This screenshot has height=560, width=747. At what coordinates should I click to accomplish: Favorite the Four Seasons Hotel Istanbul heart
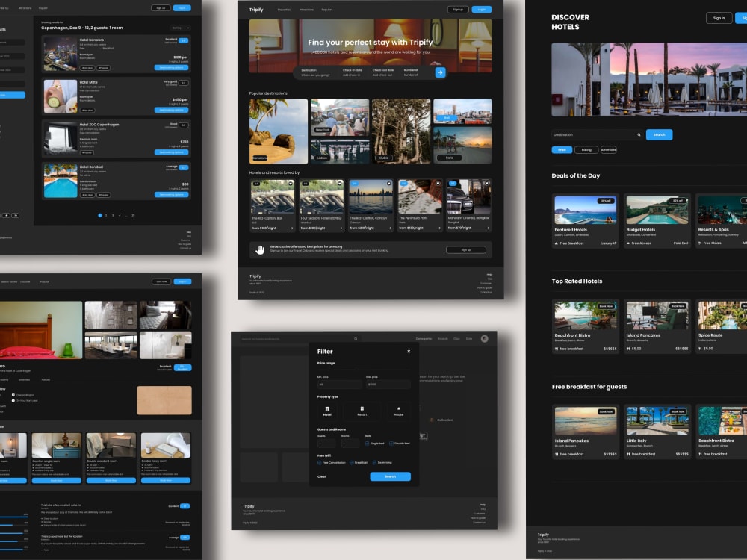340,184
